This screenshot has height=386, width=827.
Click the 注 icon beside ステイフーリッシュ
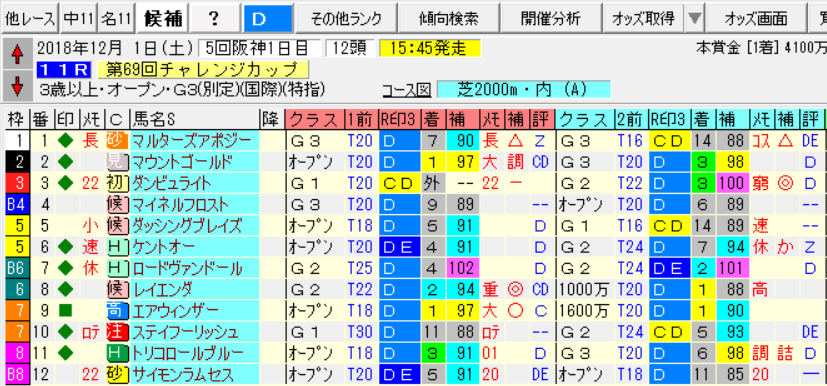(x=118, y=332)
